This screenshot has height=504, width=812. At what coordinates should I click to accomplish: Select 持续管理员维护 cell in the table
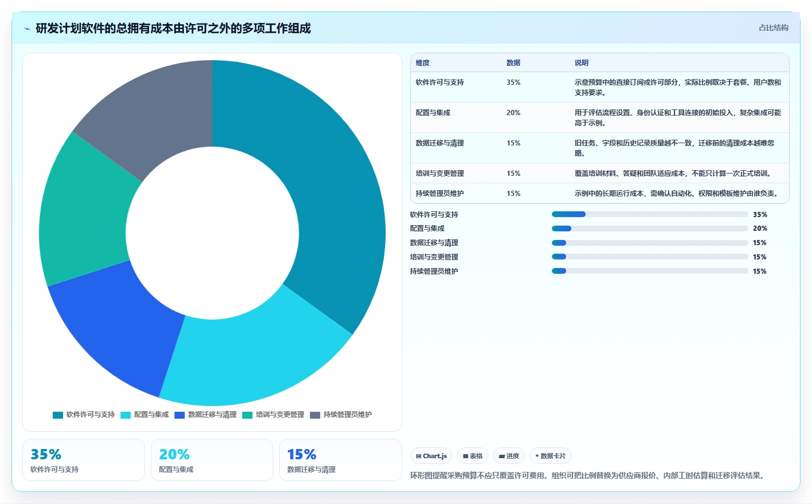coord(440,194)
